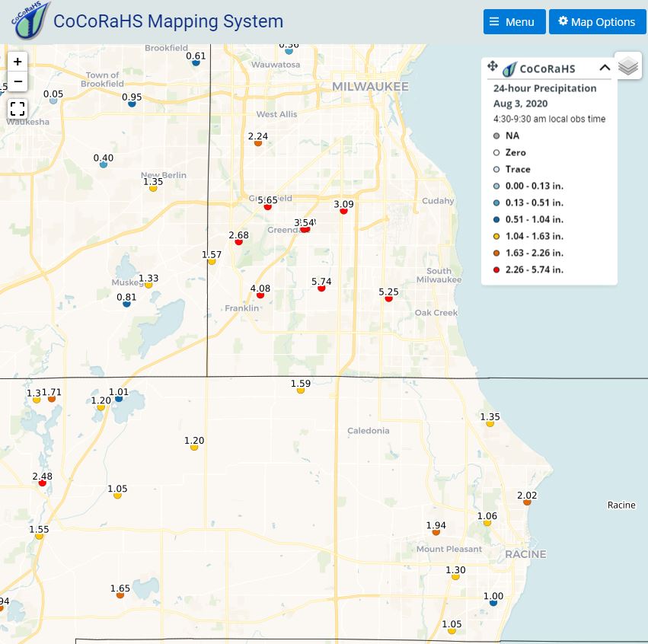Zoom out of the map
Image resolution: width=648 pixels, height=644 pixels.
(18, 81)
